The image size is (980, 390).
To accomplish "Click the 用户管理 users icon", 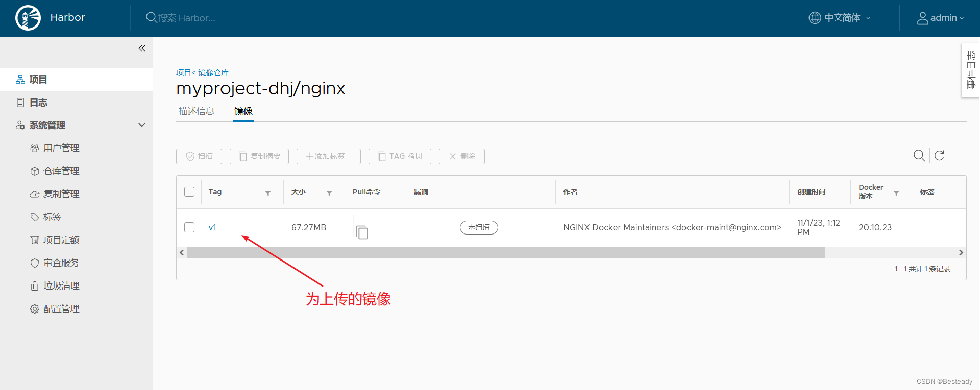I will (34, 148).
